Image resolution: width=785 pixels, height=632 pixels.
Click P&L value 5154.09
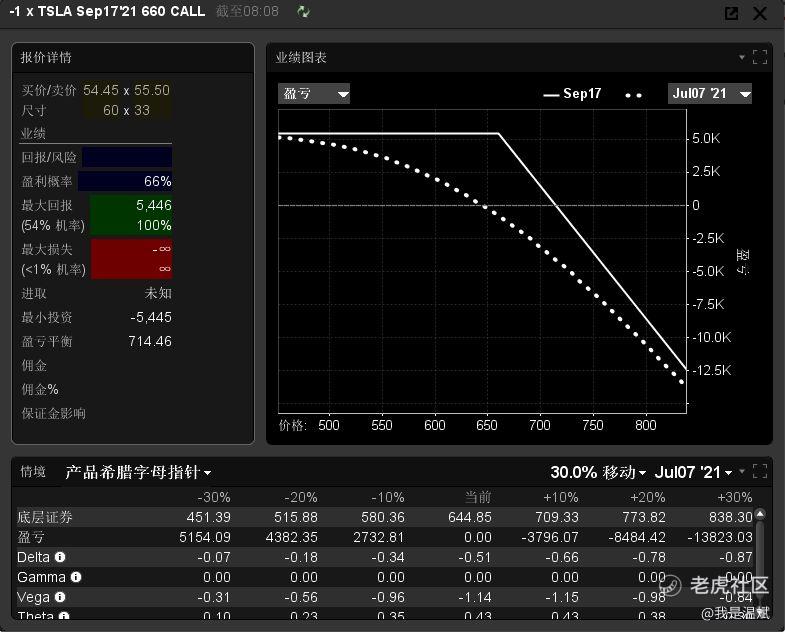(x=205, y=537)
